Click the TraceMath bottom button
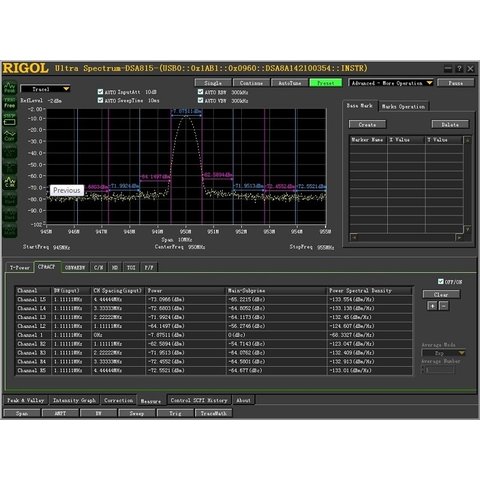 [213, 413]
